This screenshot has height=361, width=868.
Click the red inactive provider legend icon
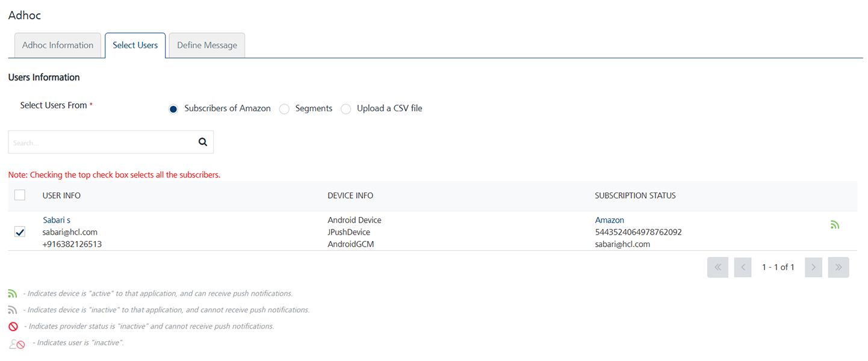13,327
